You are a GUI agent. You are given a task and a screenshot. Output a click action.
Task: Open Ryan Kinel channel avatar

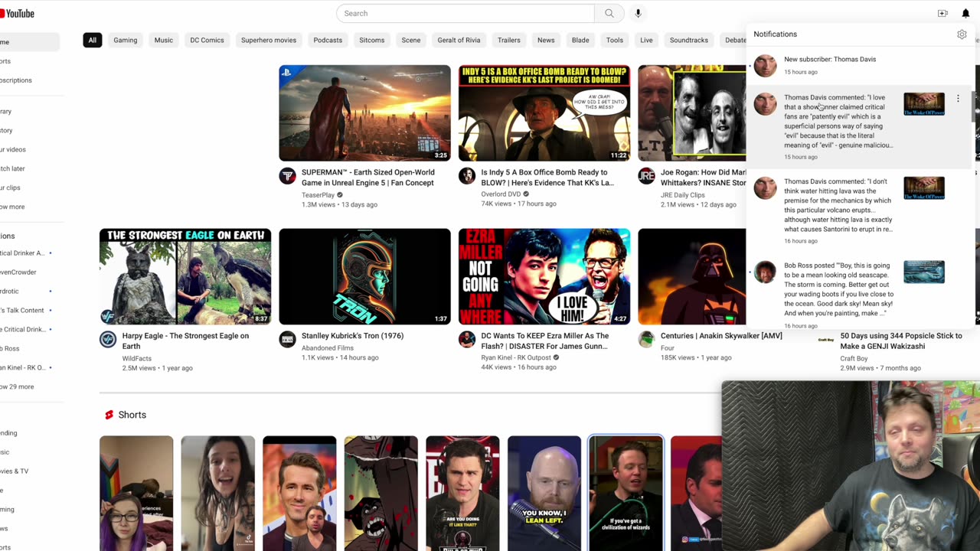tap(467, 339)
